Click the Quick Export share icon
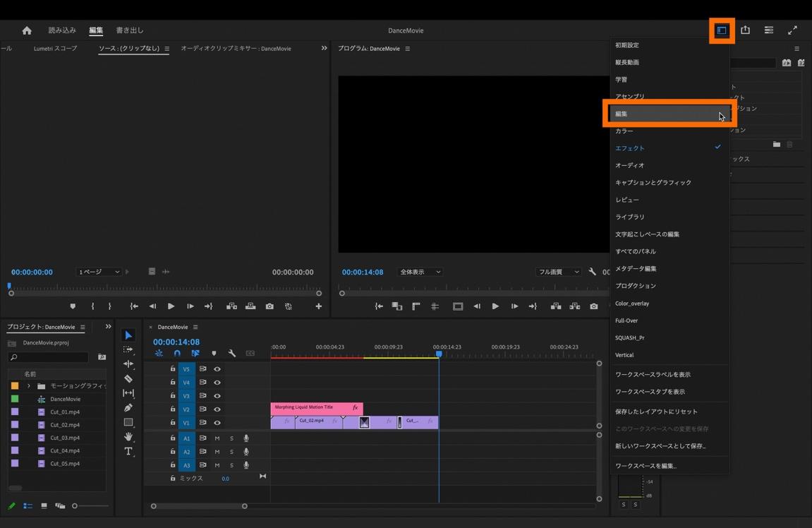Screen dimensions: 812x528 tap(745, 30)
